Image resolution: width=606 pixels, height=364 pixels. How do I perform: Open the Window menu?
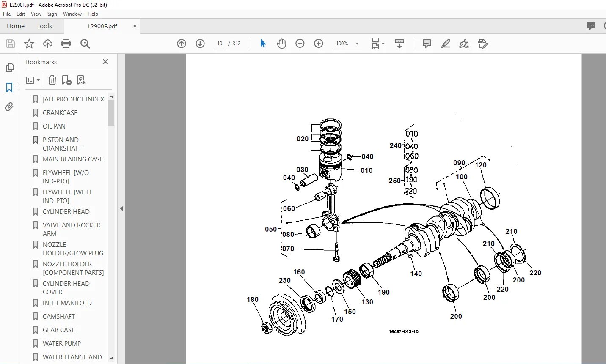[x=72, y=14]
